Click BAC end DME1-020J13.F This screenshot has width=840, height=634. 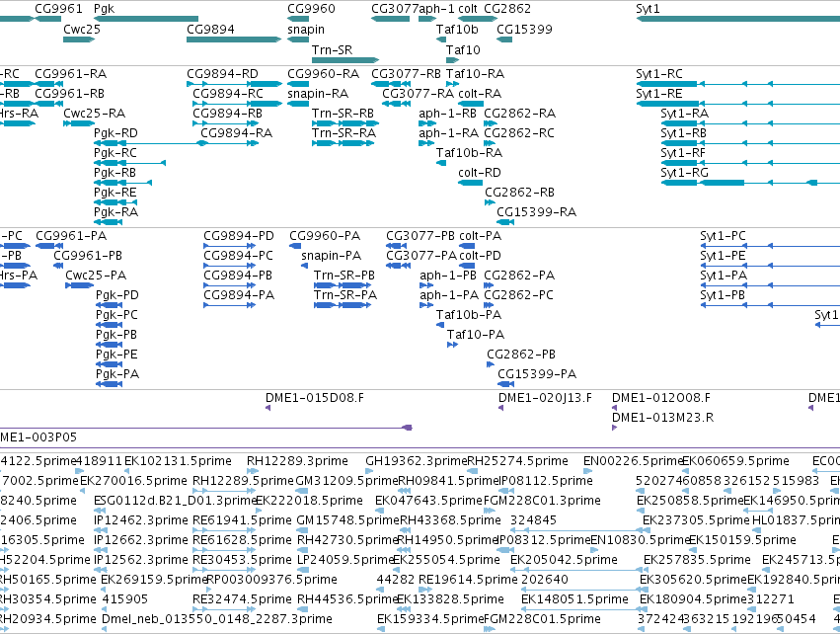(545, 398)
